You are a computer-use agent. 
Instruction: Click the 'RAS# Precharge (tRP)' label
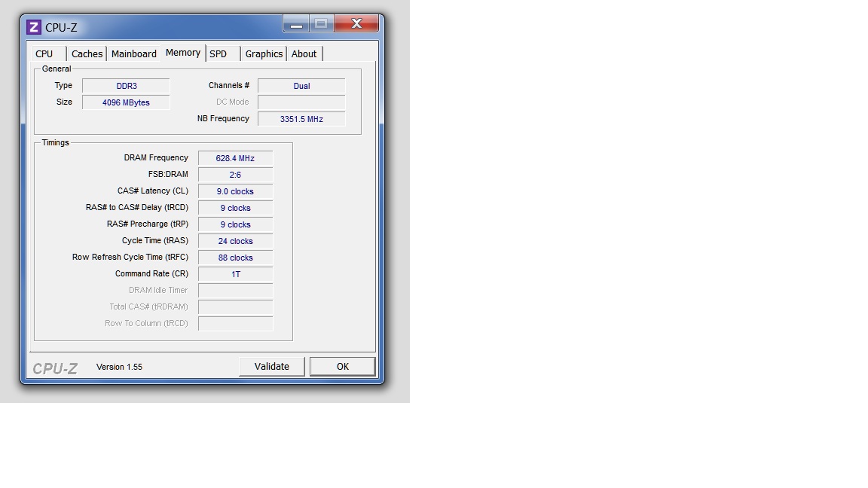click(148, 224)
